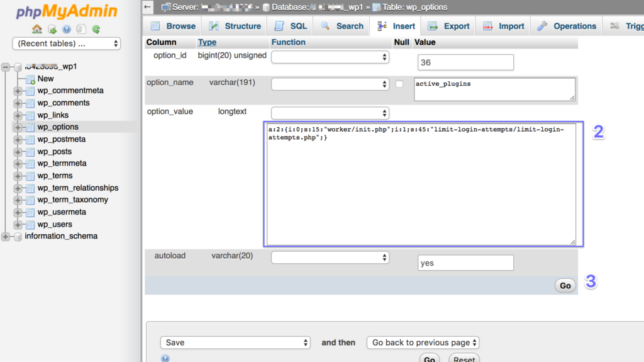Click the option_name value text area
This screenshot has width=644, height=362.
click(494, 89)
